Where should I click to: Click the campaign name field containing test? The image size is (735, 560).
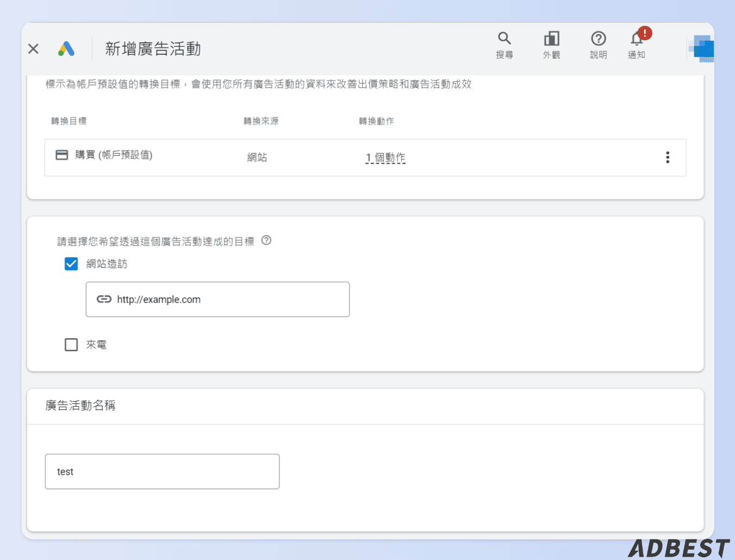point(162,471)
